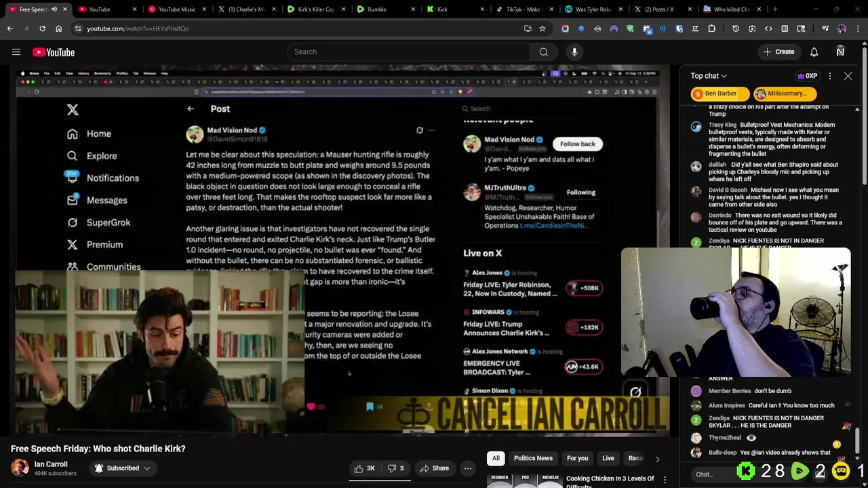Show next filter chips arrow
Viewport: 868px width, 488px height.
(657, 459)
